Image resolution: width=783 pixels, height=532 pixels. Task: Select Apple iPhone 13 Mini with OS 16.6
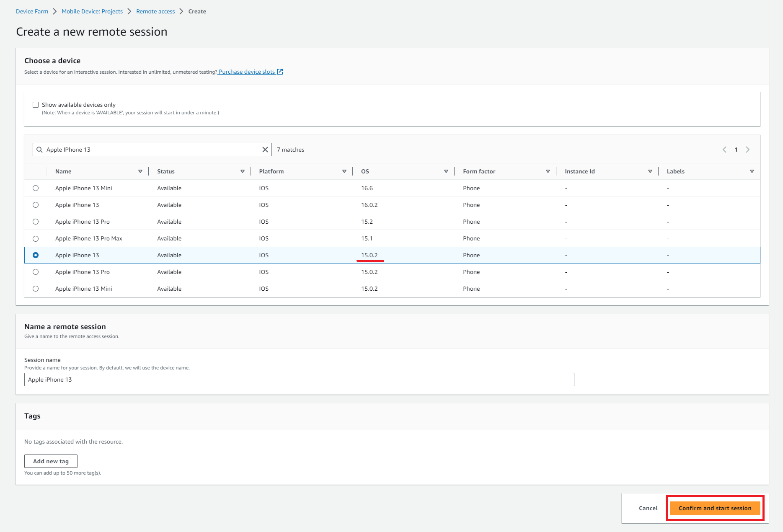36,188
